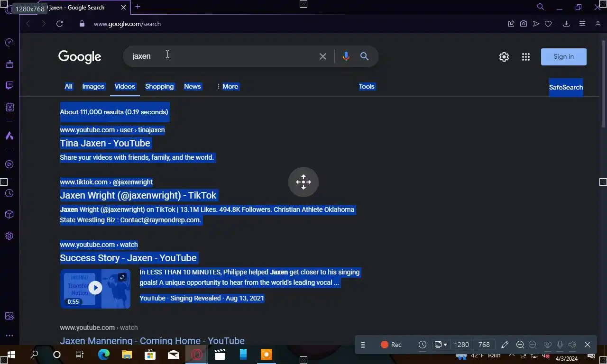Open Windows Start menu
607x364 pixels.
point(11,355)
